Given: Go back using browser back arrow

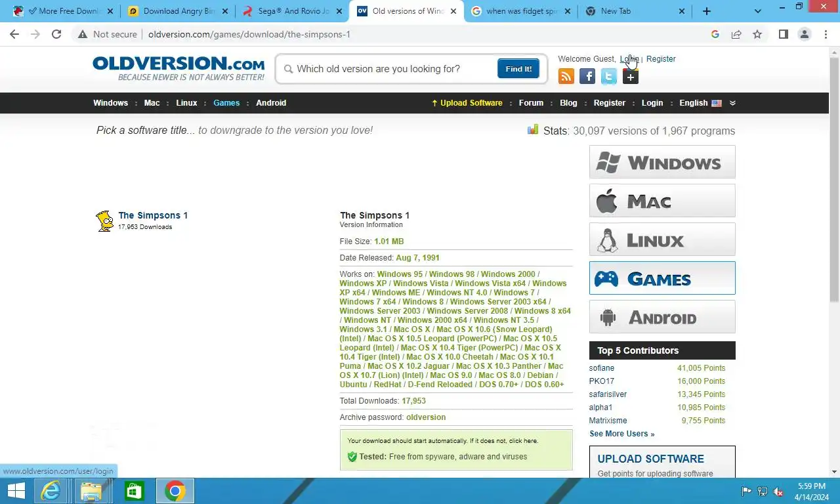Looking at the screenshot, I should pyautogui.click(x=14, y=34).
